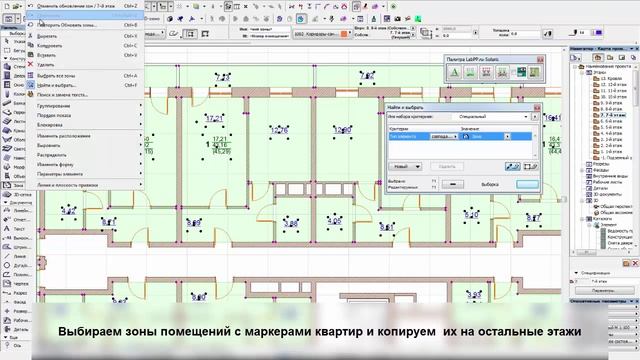Open the Новый dropdown button

coord(405,167)
